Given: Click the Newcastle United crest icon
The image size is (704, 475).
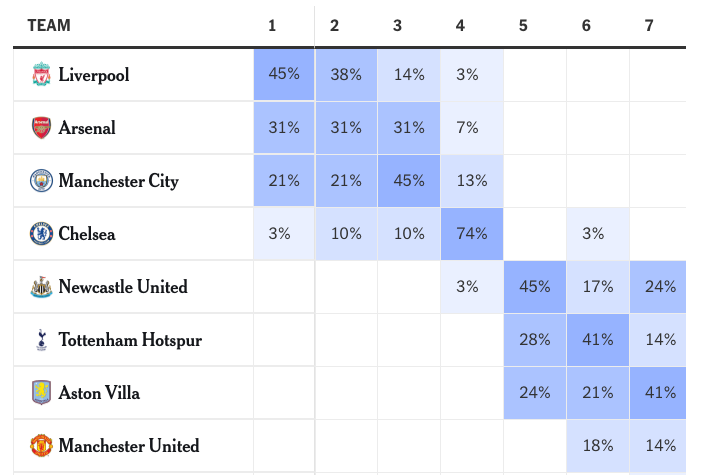Looking at the screenshot, I should click(40, 287).
